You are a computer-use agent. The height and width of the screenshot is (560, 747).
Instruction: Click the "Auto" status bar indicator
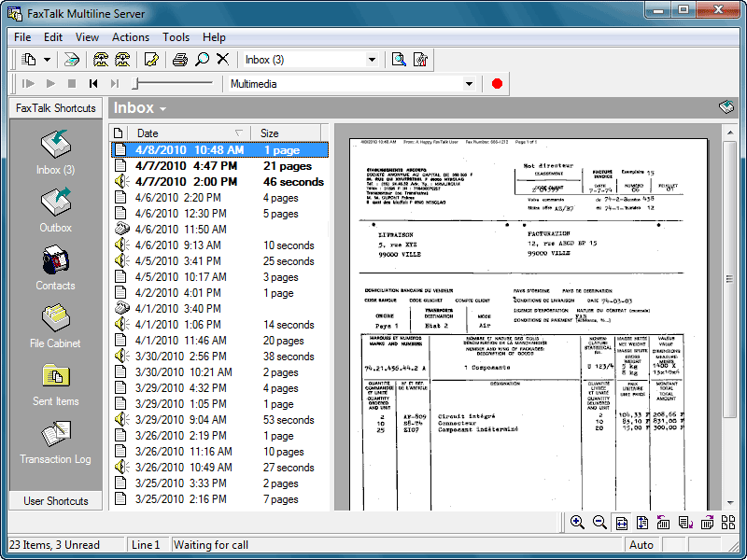pyautogui.click(x=641, y=545)
